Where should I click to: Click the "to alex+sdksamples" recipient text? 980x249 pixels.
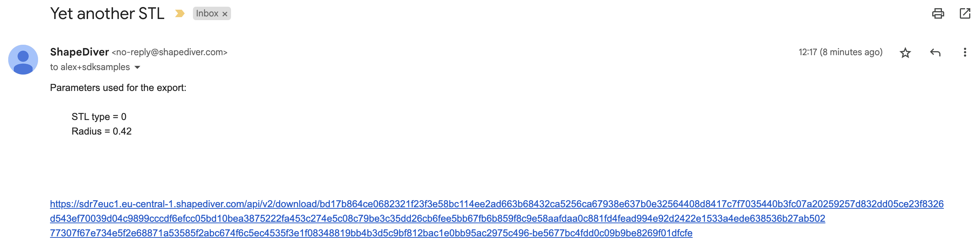click(x=90, y=67)
